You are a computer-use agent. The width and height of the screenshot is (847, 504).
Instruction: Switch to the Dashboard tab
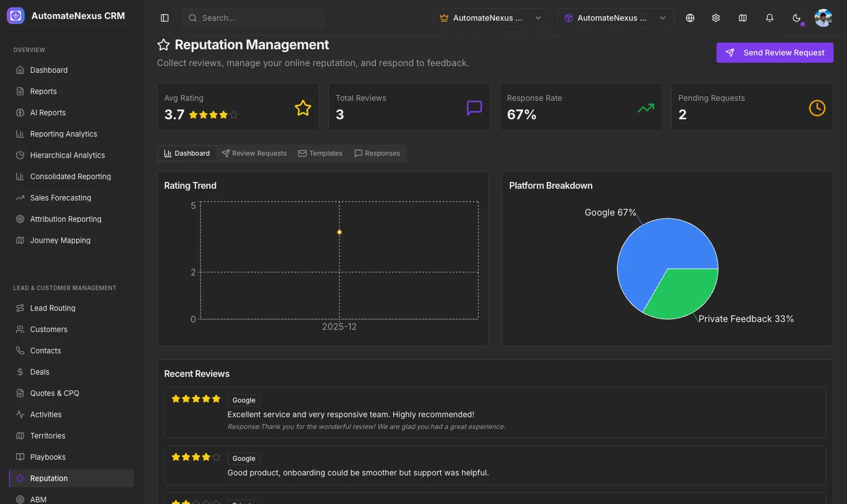tap(187, 153)
